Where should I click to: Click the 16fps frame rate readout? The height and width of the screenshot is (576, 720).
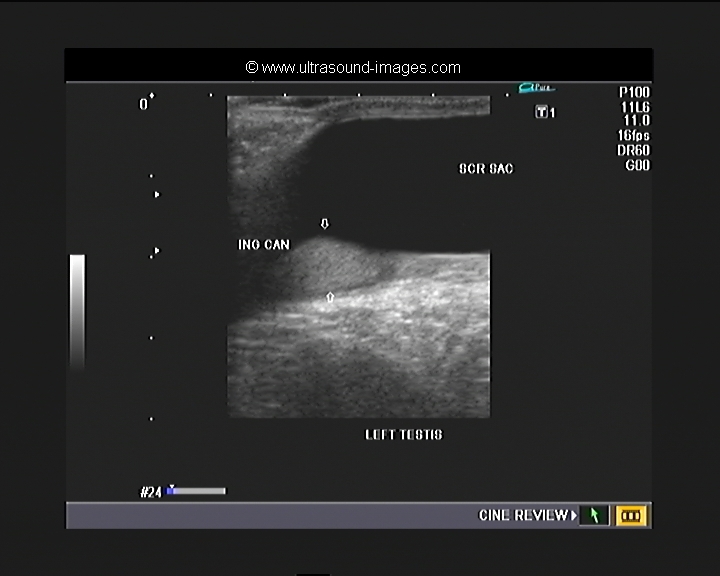click(634, 135)
